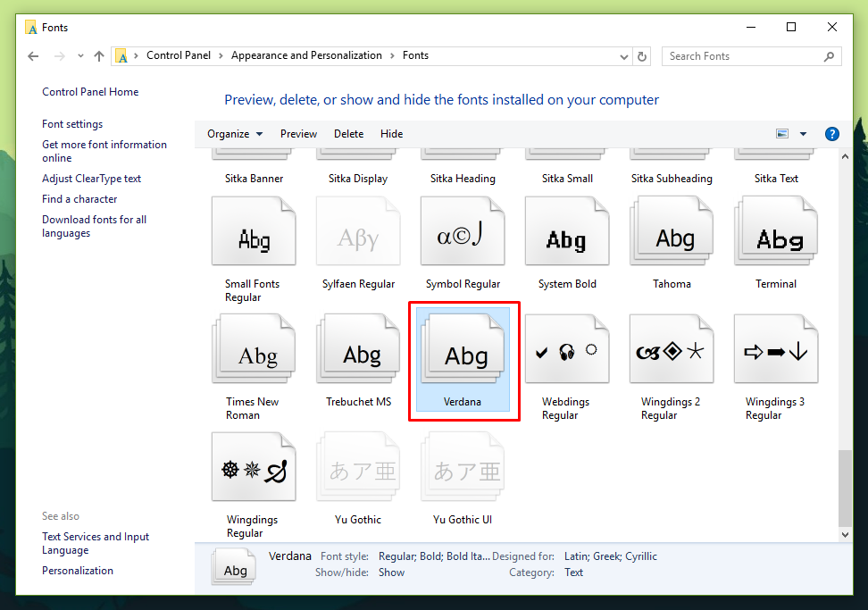
Task: Go up one level with Up arrow
Action: [x=99, y=56]
